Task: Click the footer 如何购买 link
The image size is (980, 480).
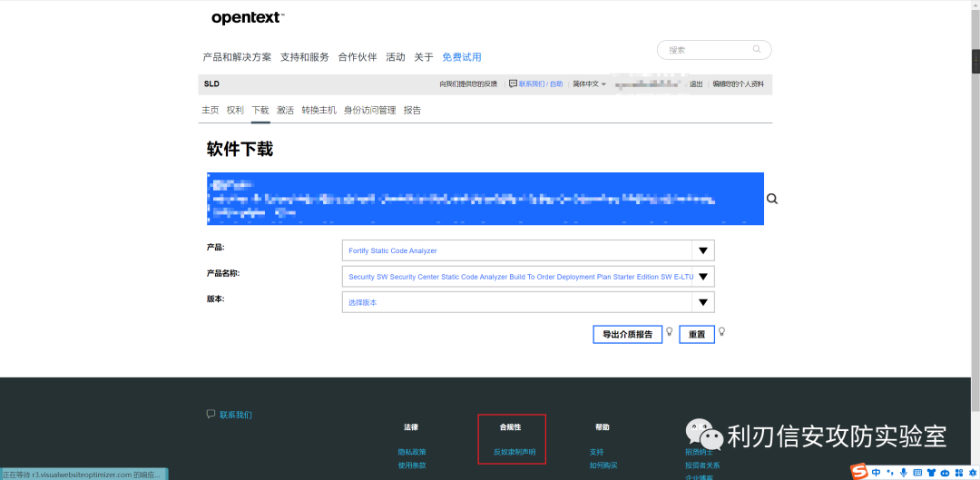Action: point(603,465)
